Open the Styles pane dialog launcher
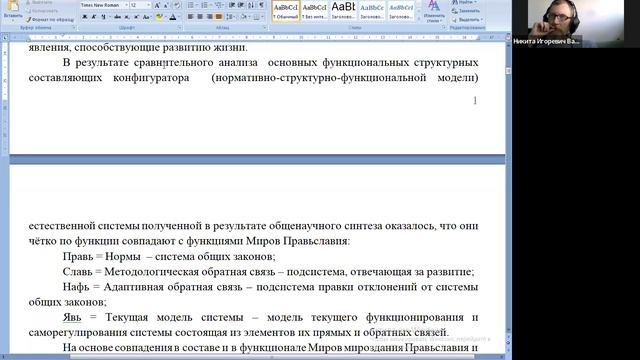 point(444,28)
